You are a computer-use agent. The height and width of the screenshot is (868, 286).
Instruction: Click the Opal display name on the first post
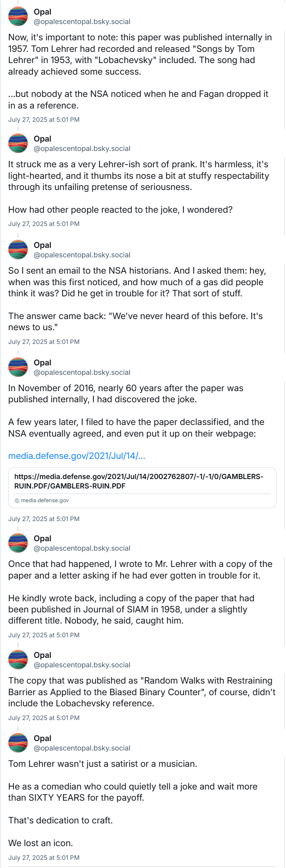[43, 12]
